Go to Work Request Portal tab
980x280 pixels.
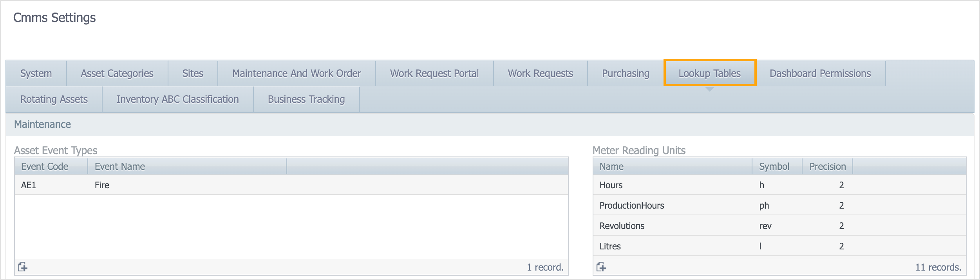click(x=434, y=73)
